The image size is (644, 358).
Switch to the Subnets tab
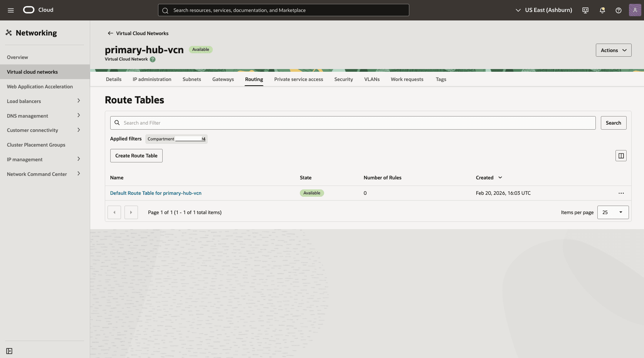pos(192,79)
